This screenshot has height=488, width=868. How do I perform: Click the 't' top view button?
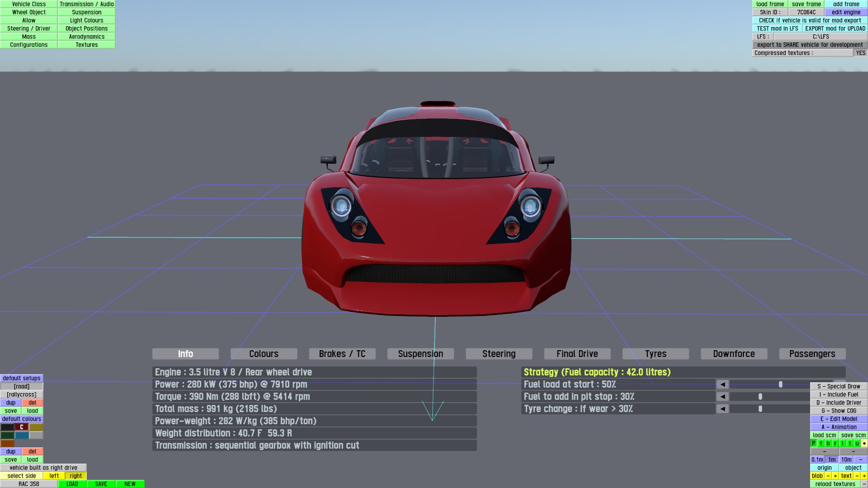tap(850, 443)
